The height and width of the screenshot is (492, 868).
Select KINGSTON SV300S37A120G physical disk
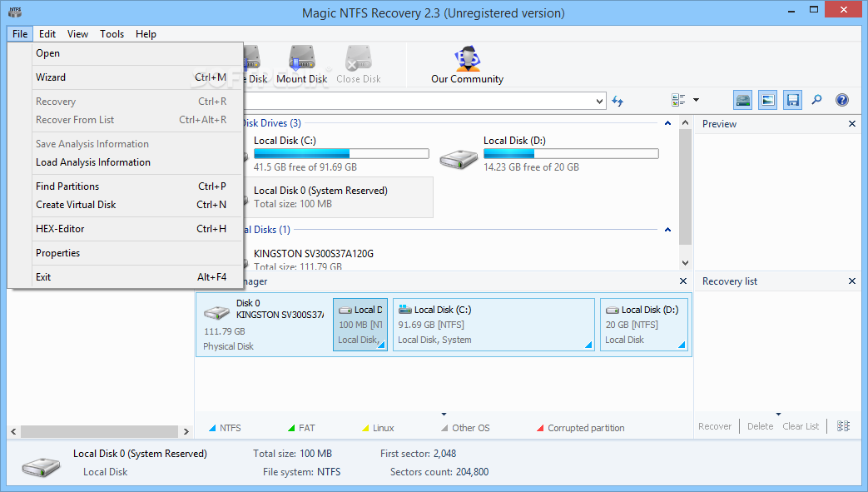(x=313, y=254)
